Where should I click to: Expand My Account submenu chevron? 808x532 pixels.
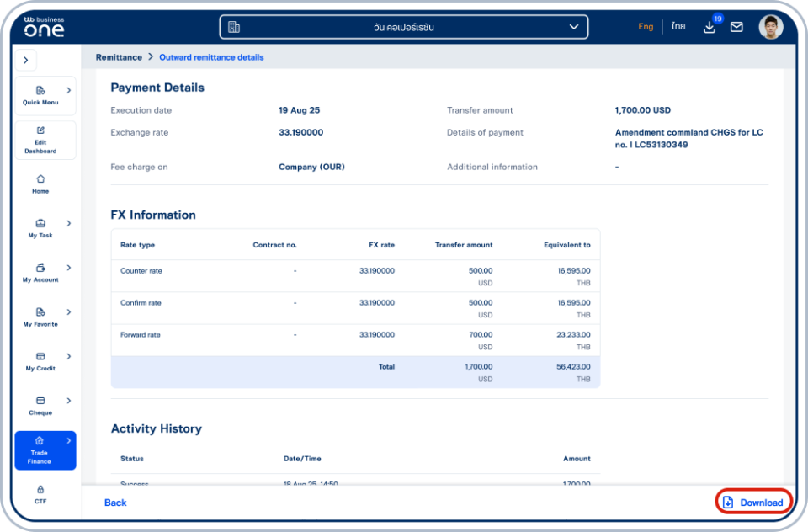(68, 268)
